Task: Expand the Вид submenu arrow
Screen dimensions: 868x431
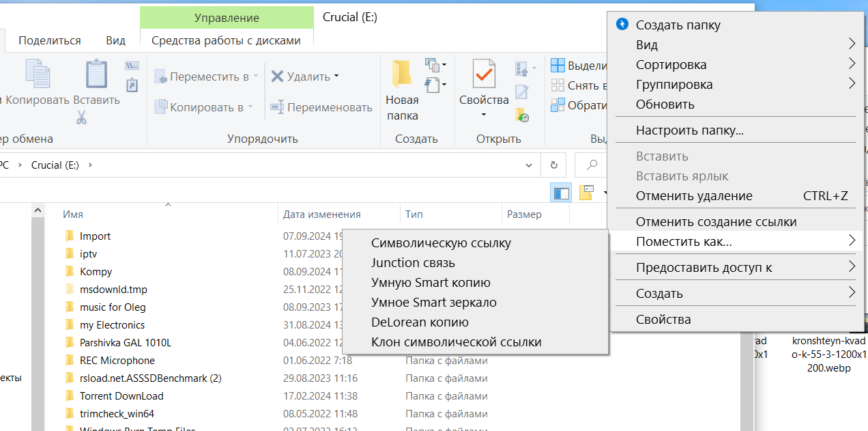Action: click(x=852, y=44)
